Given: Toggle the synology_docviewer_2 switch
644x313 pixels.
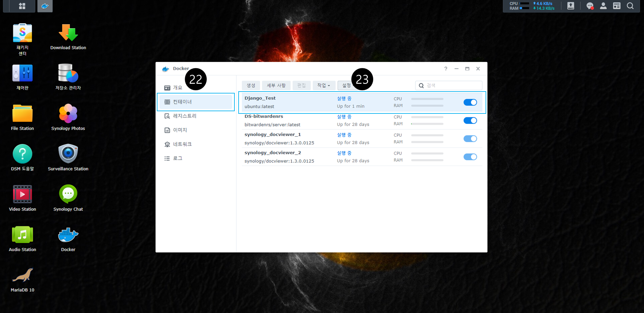Looking at the screenshot, I should point(470,157).
